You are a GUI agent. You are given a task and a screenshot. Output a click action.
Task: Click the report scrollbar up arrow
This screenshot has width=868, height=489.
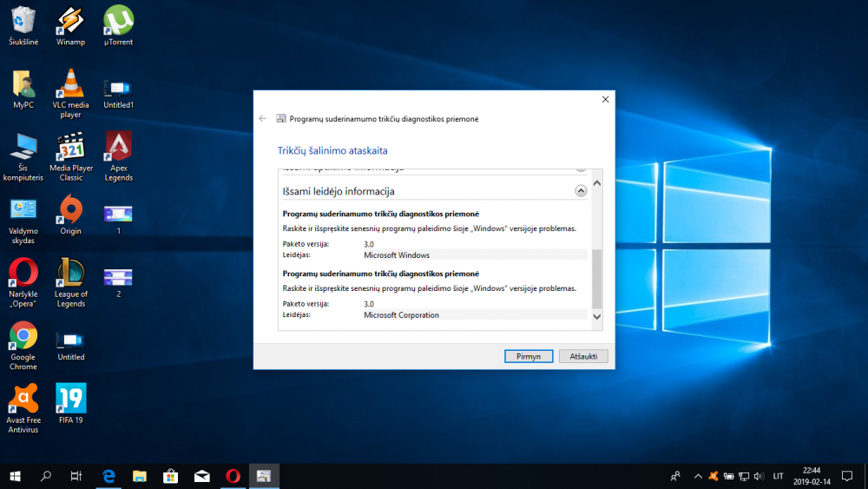tap(597, 182)
